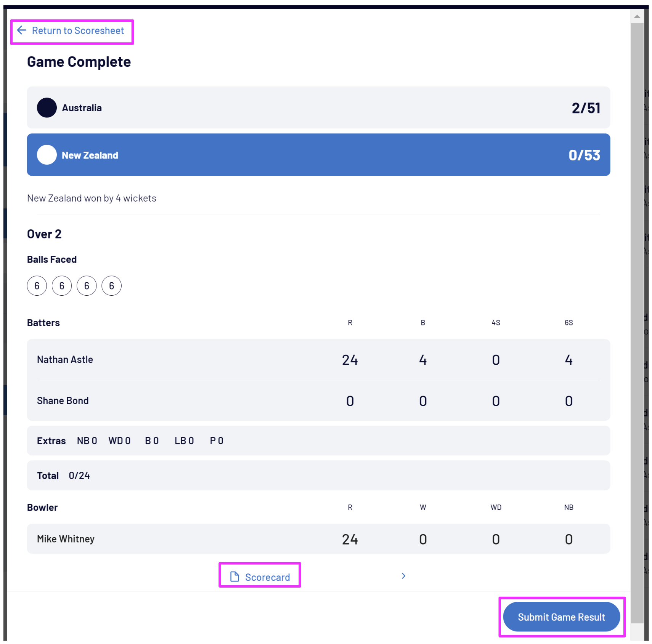Select the third ball circle under Balls Faced
652x644 pixels.
(x=87, y=286)
